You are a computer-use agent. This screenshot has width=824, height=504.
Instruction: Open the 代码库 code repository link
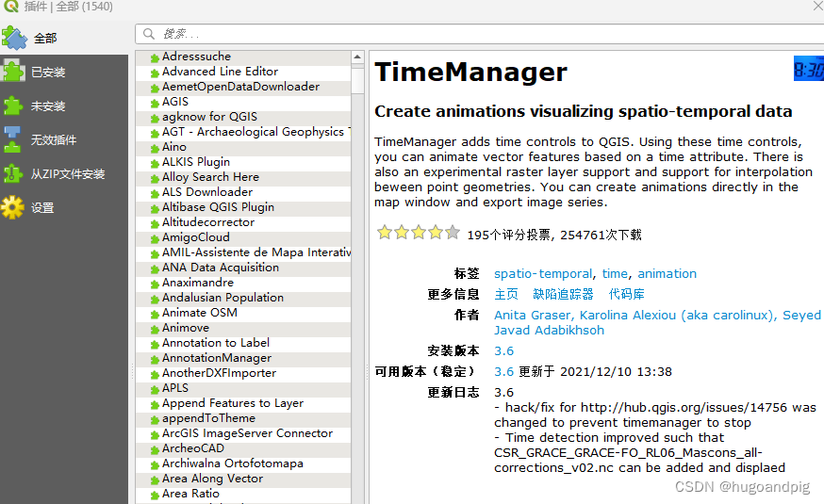click(x=626, y=294)
